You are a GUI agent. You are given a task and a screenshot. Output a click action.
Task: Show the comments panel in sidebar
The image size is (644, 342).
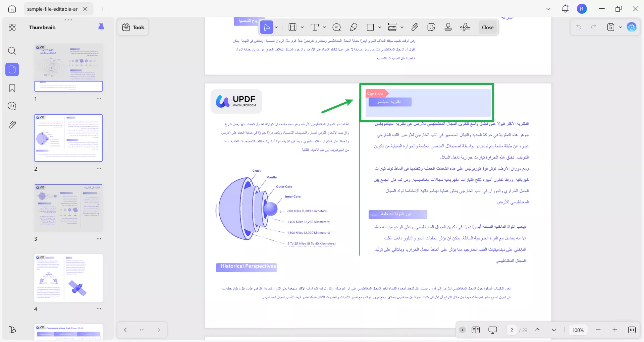click(x=12, y=106)
